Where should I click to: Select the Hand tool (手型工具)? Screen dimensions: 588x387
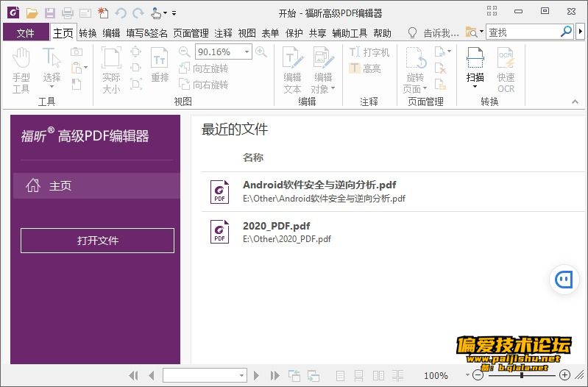pyautogui.click(x=21, y=71)
